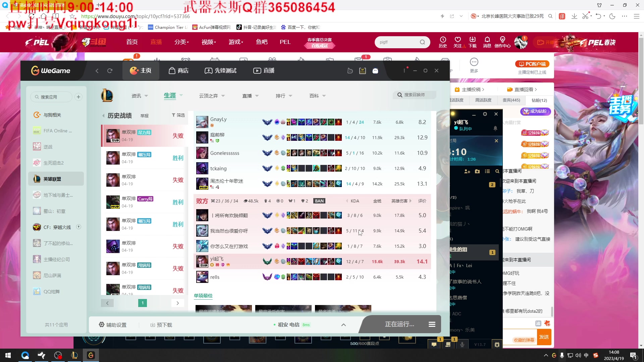644x362 pixels.
Task: Click the right arrow beside 英雄伤害 header
Action: (x=410, y=201)
